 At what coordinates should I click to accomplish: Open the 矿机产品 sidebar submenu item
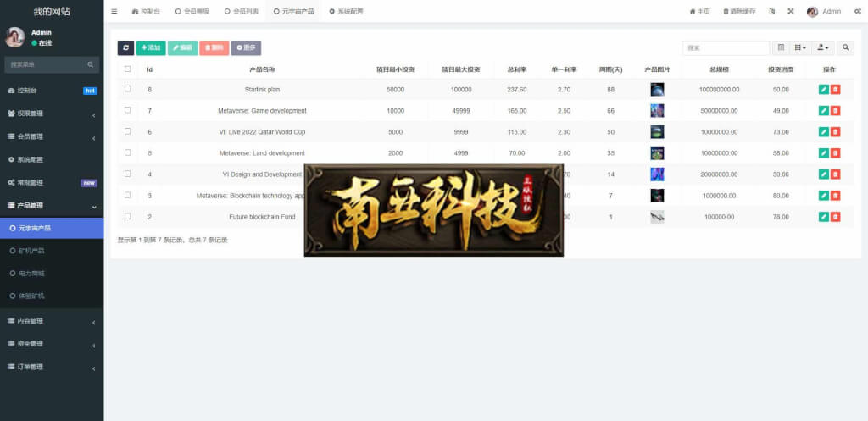(x=52, y=251)
